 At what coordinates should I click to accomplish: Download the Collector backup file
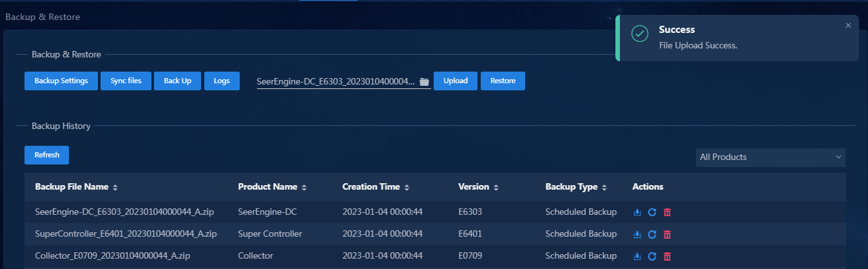pyautogui.click(x=637, y=256)
